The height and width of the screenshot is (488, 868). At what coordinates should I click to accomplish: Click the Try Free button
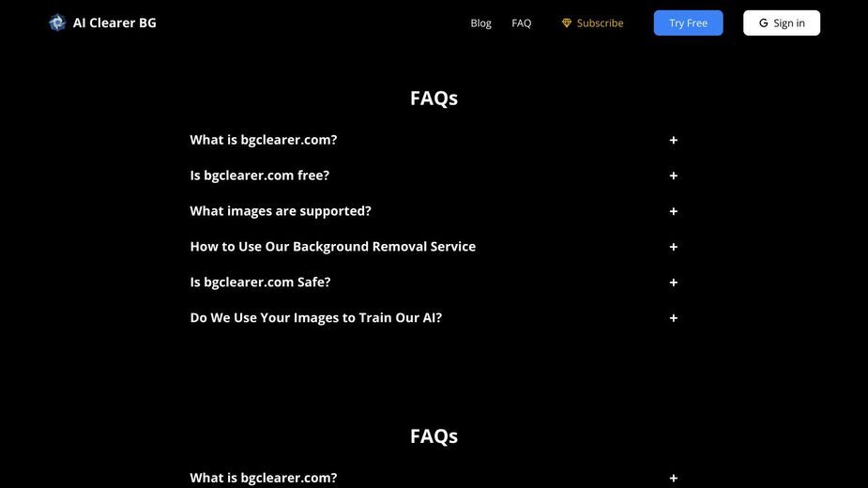point(688,23)
